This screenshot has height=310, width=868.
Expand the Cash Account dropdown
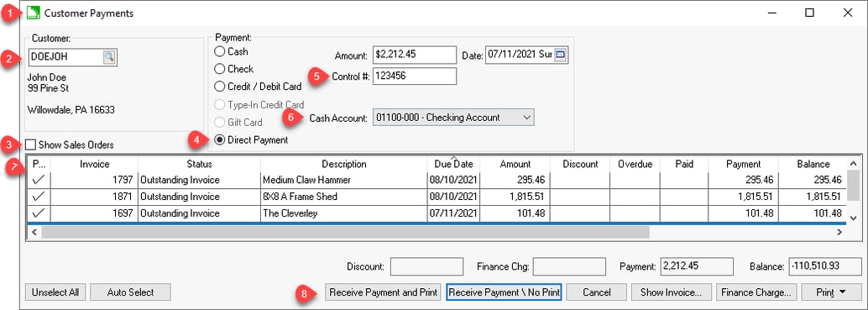tap(526, 118)
